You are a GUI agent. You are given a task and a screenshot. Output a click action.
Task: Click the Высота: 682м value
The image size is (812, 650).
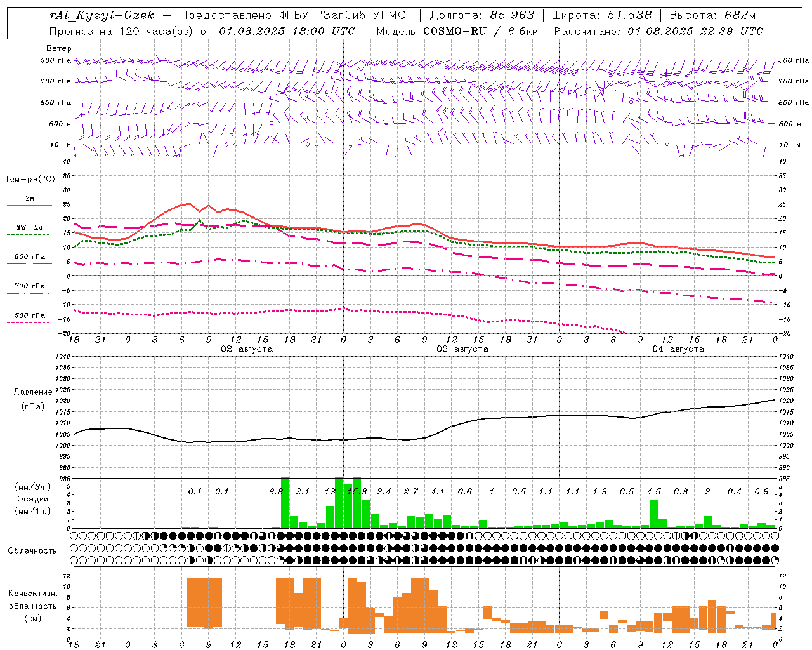pos(712,15)
